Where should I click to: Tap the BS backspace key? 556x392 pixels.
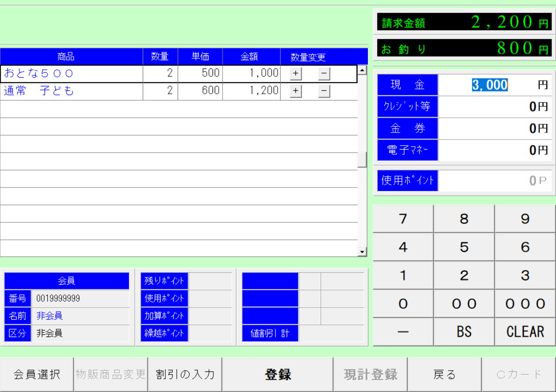pyautogui.click(x=464, y=332)
